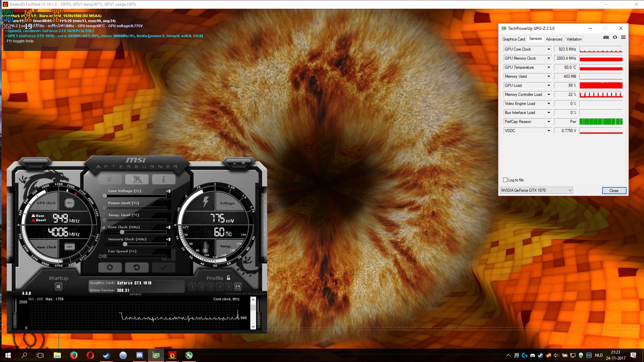644x362 pixels.
Task: Toggle the Afterburner profile lock icon
Action: (x=229, y=278)
